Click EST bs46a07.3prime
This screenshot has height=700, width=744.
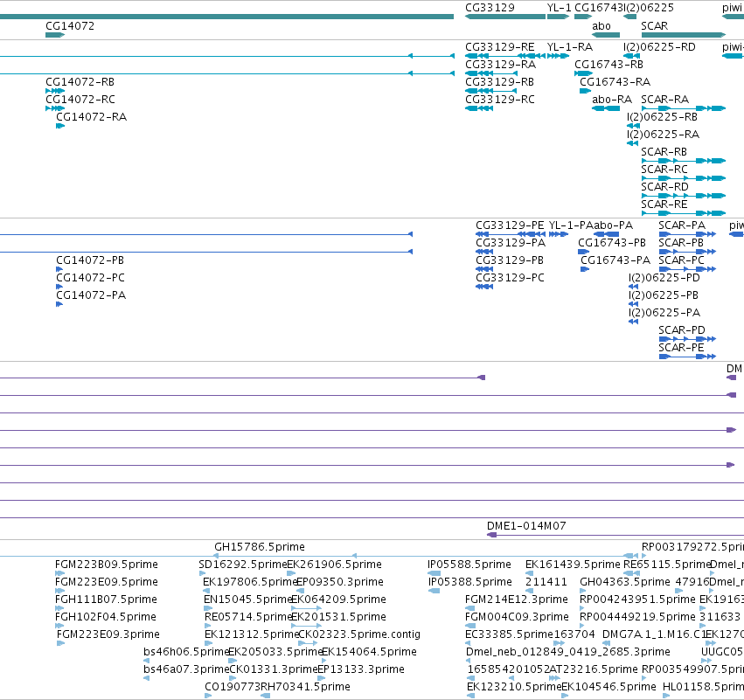coord(186,669)
